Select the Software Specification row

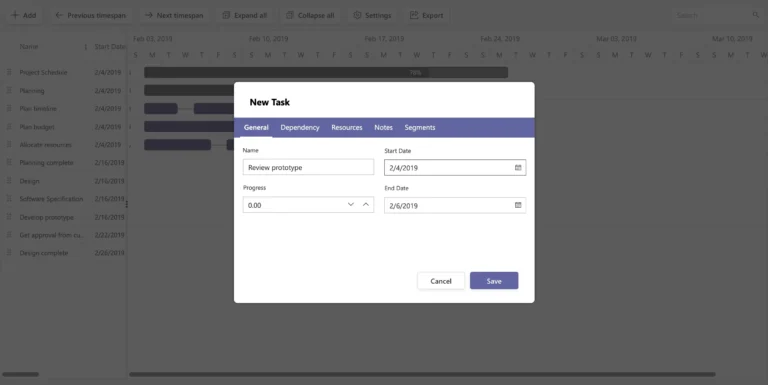64,199
